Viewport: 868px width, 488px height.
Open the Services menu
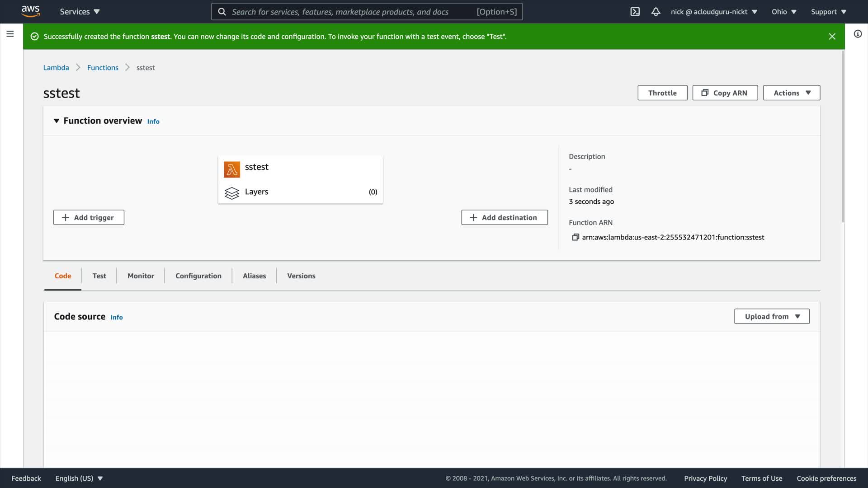(80, 12)
